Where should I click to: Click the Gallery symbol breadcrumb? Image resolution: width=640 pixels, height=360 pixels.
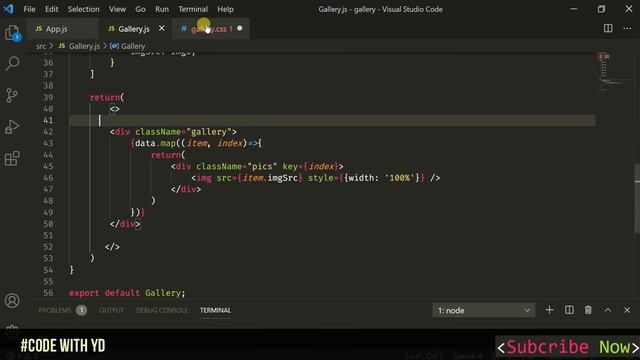[x=132, y=46]
